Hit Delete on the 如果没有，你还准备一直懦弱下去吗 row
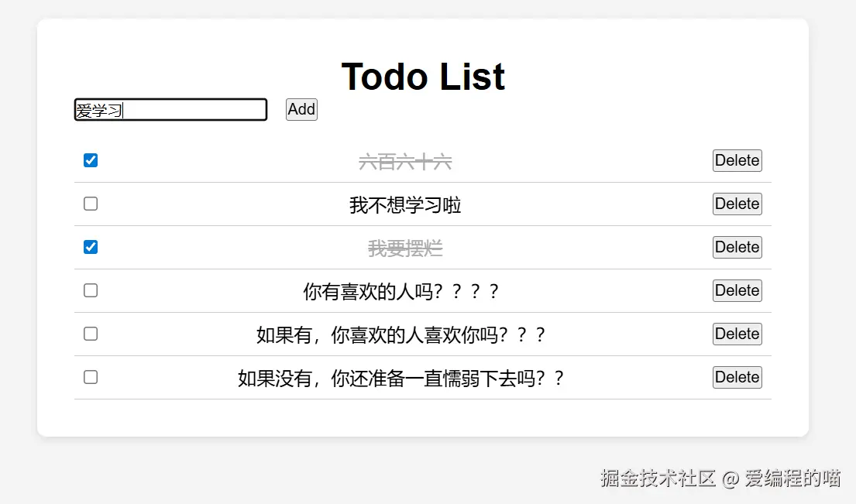Screen dimensions: 856x504 click(737, 377)
